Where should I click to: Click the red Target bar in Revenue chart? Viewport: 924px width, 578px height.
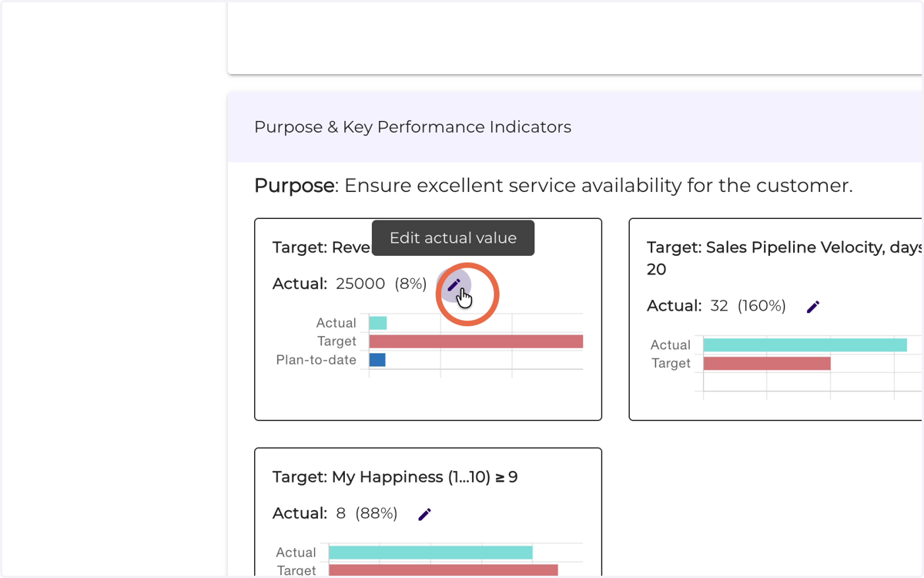476,341
